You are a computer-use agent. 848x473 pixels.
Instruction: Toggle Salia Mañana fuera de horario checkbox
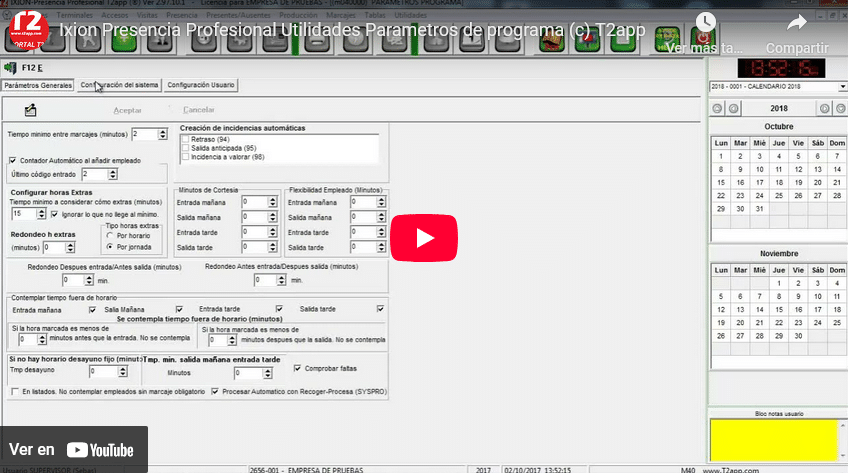pyautogui.click(x=180, y=309)
